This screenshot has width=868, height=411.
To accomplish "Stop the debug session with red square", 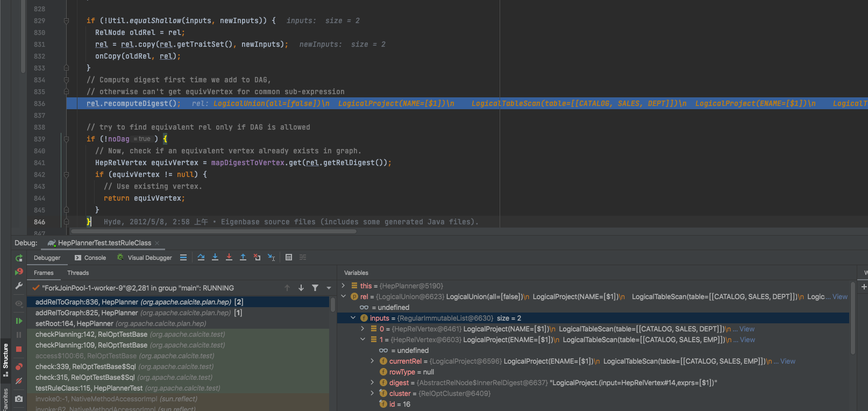I will tap(19, 349).
